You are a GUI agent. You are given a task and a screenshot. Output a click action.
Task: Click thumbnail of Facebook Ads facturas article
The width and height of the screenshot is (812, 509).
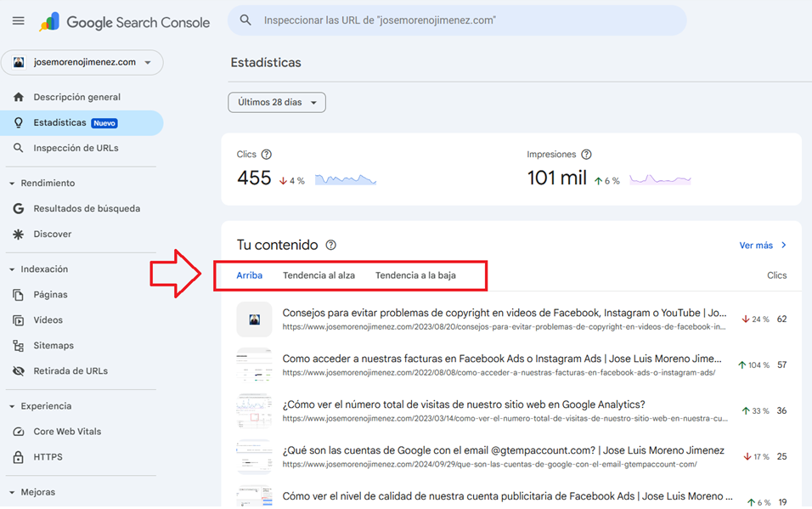point(254,365)
